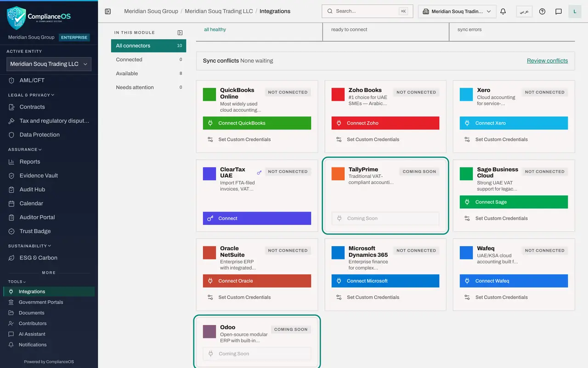Screen dimensions: 588x368
Task: Click the QuickBooks Online green logo square
Action: (x=209, y=94)
